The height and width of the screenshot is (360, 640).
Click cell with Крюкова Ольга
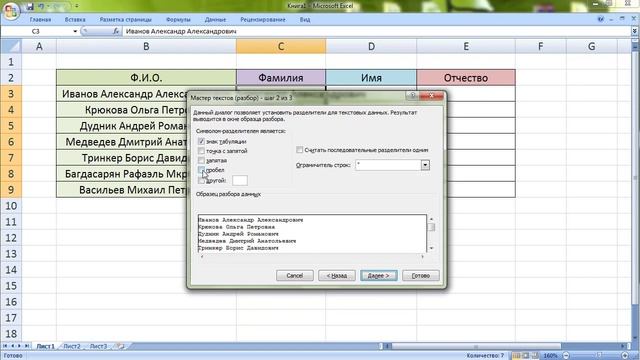(x=122, y=110)
